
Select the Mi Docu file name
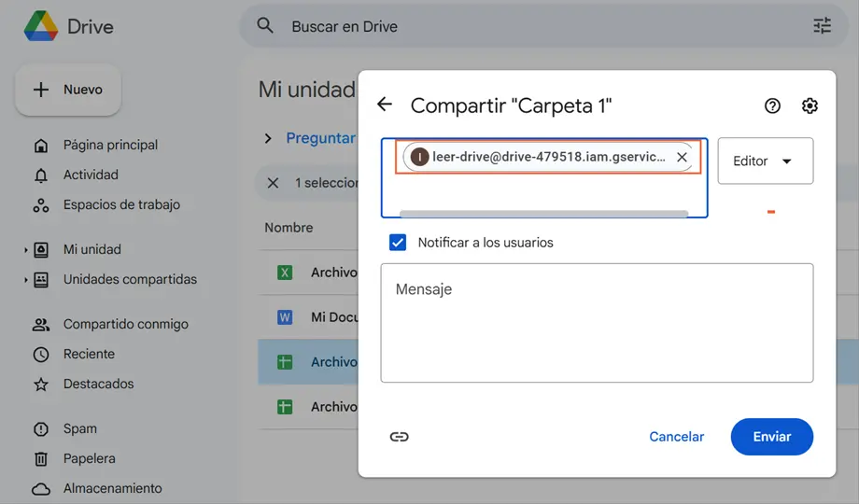coord(334,317)
